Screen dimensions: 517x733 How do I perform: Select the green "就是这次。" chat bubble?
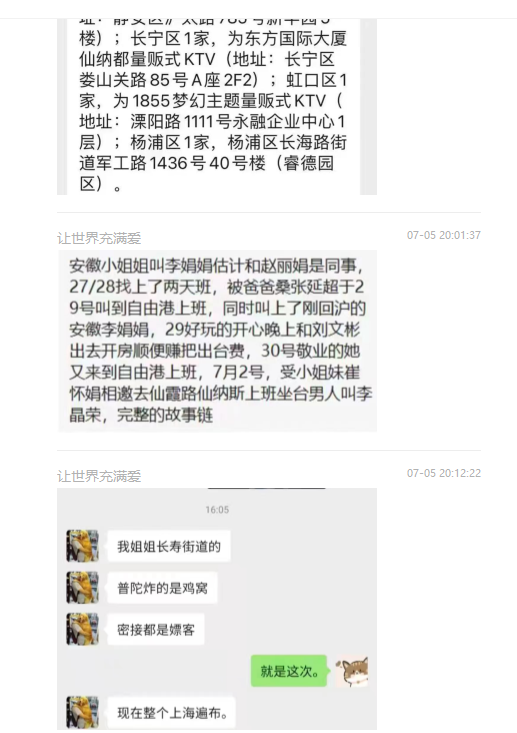[x=289, y=671]
